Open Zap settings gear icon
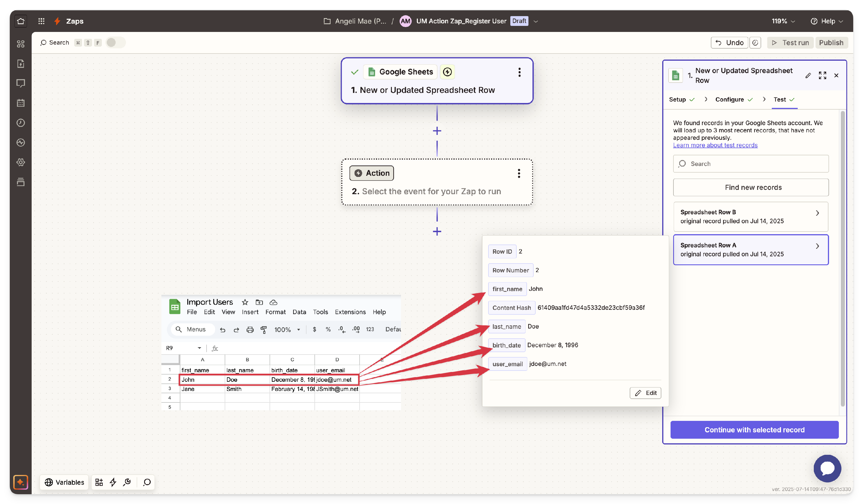The height and width of the screenshot is (504, 863). click(20, 162)
